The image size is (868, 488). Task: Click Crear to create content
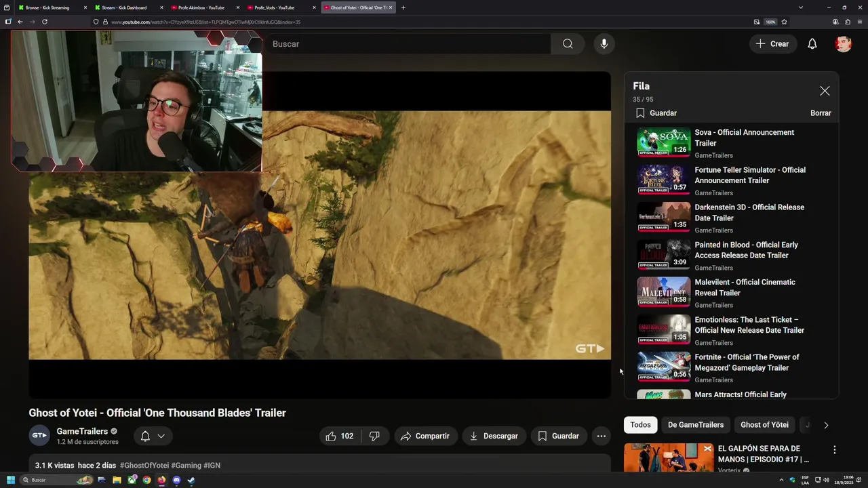(772, 44)
